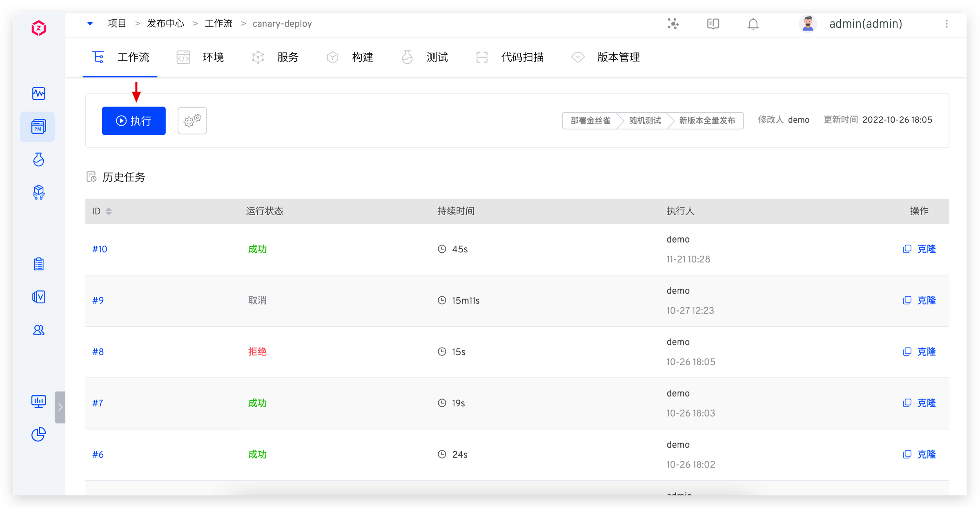Open the users sidebar icon
980x508 pixels.
coord(39,330)
